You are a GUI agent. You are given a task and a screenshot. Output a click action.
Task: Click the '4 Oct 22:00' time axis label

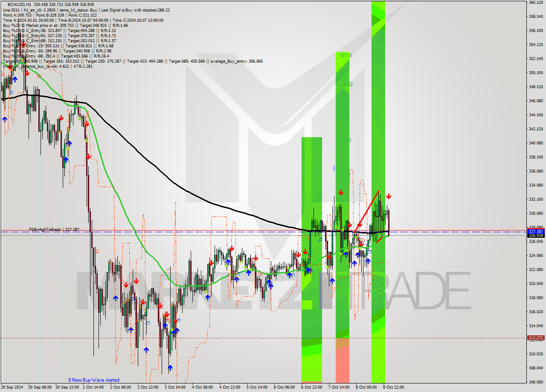click(x=229, y=387)
